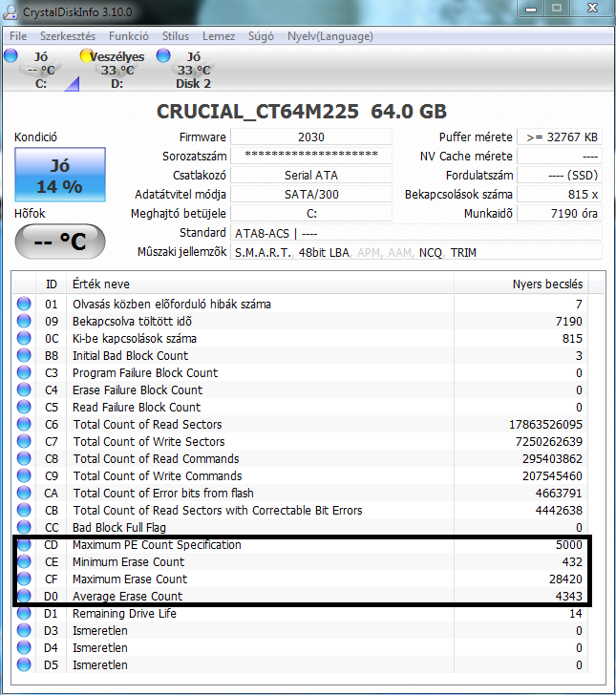Select the Ki-be kapcsolások száma row

coord(300,339)
